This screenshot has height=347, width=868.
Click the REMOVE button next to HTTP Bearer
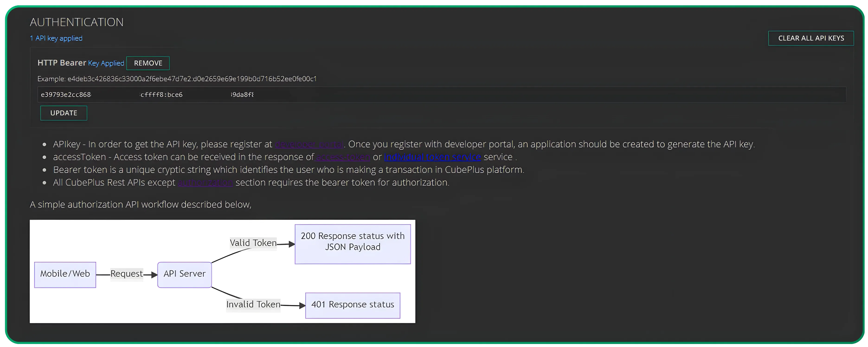pos(148,63)
